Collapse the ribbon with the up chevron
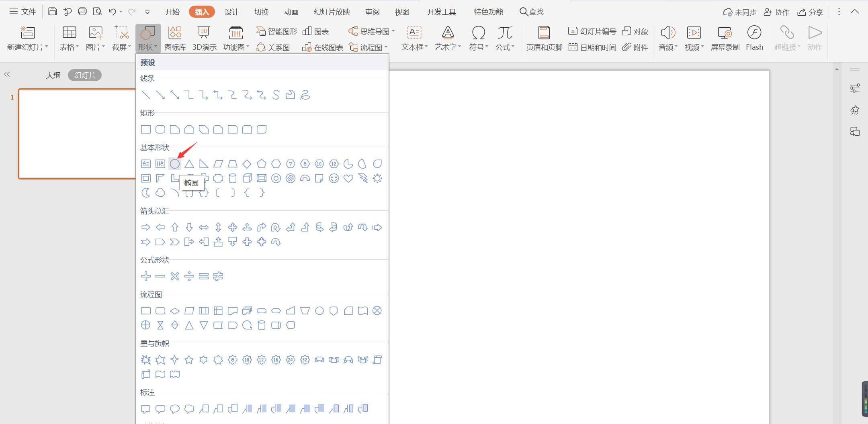The width and height of the screenshot is (868, 424). tap(855, 12)
